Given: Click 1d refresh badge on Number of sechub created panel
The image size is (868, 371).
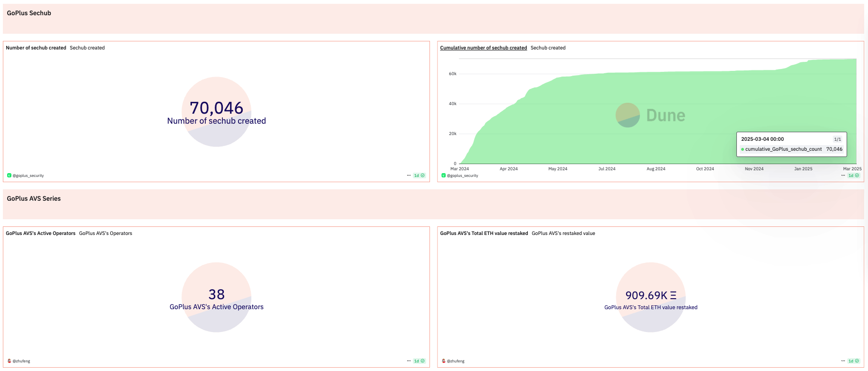Looking at the screenshot, I should (419, 176).
